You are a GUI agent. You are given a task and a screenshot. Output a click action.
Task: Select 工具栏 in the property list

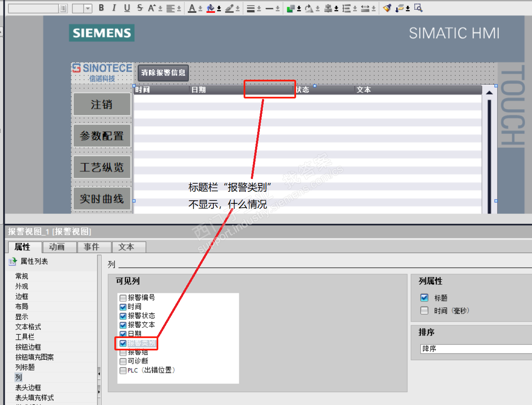(x=25, y=337)
